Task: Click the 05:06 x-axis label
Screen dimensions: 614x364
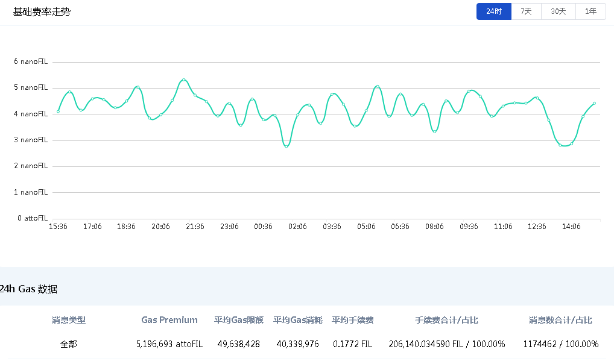Action: [366, 226]
